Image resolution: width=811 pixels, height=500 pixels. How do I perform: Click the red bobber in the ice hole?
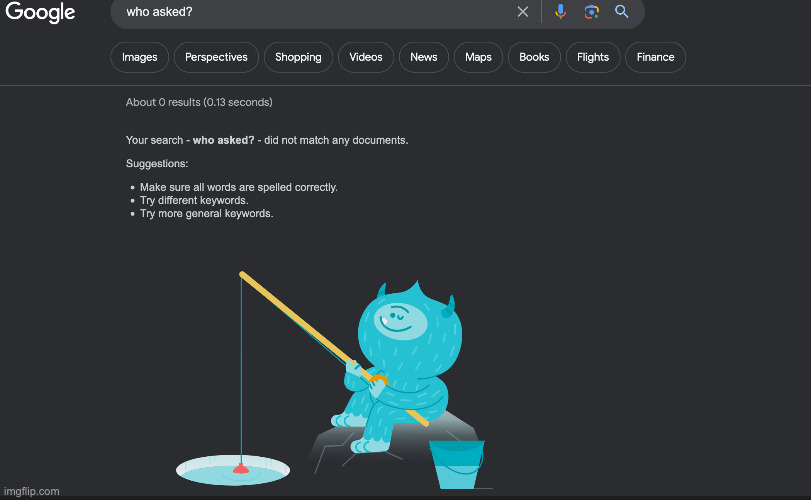(240, 466)
